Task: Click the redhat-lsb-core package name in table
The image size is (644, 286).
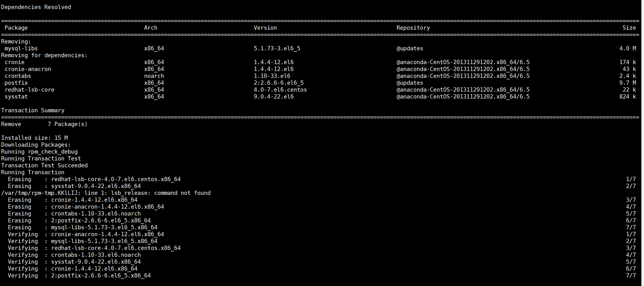Action: click(30, 89)
